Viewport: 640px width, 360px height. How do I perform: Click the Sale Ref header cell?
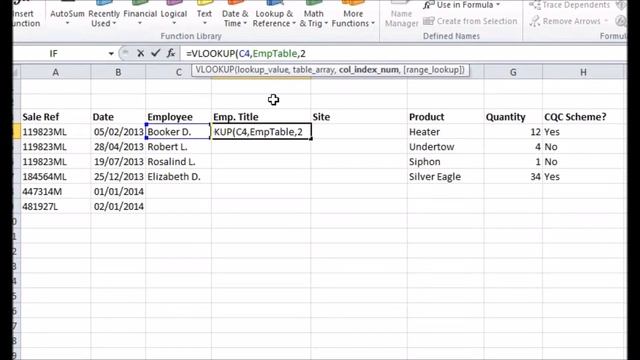[56, 117]
